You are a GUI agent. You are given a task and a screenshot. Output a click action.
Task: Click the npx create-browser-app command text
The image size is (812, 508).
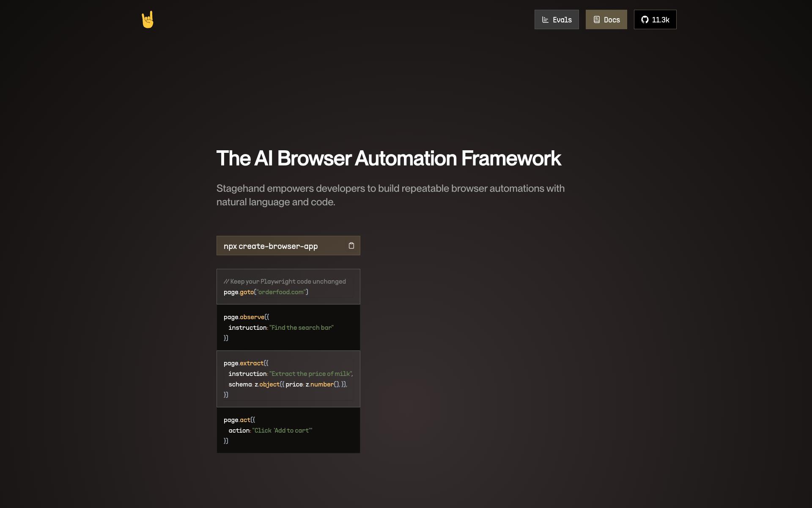tap(271, 246)
